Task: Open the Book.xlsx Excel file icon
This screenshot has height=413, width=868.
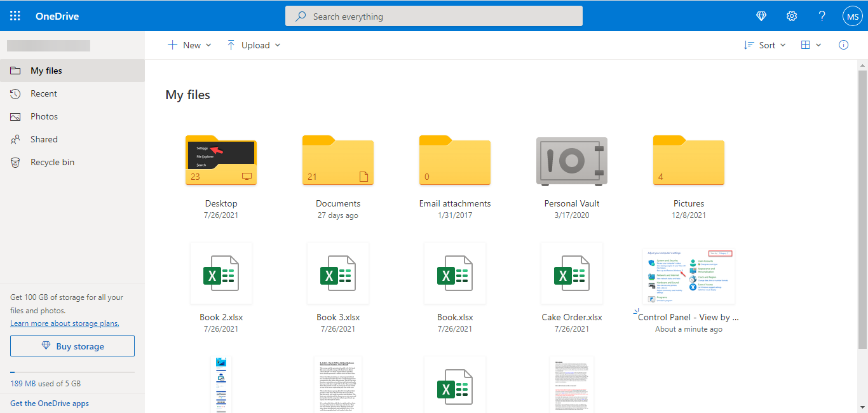Action: [455, 274]
